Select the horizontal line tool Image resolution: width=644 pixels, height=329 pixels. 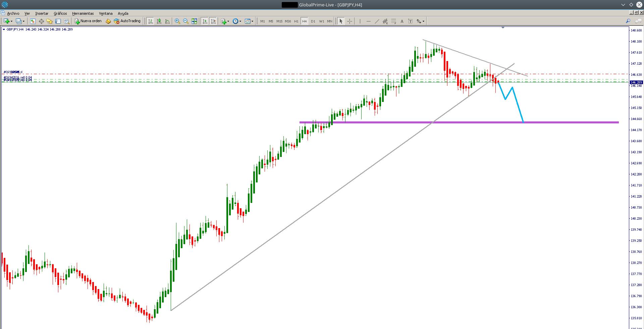pos(369,21)
